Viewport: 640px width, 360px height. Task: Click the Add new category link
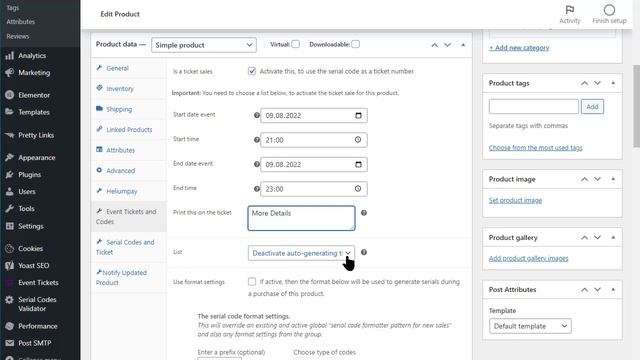(x=519, y=48)
